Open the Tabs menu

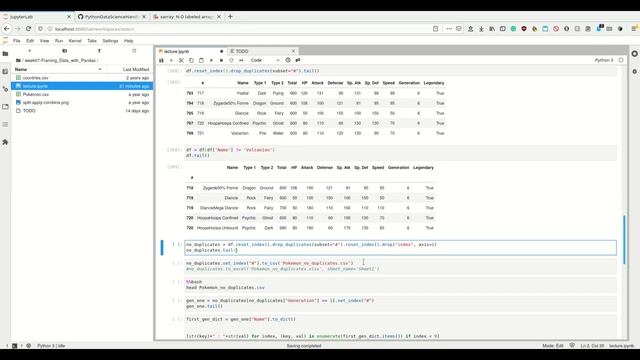pos(92,41)
